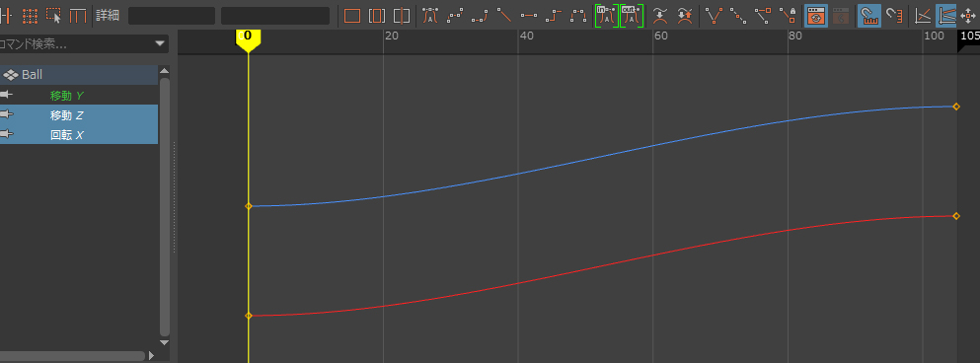Select the Ball node in outliner
Viewport: 980px width, 363px height.
pos(79,75)
